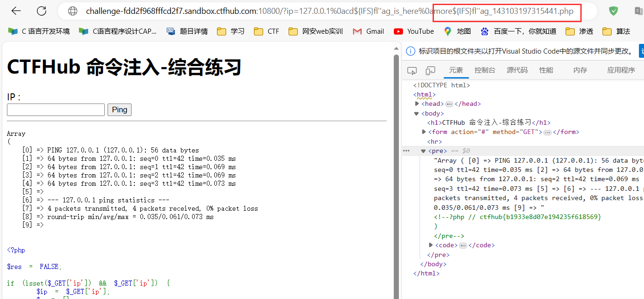The image size is (644, 299).
Task: Show the code element's collapsed contents ellipsis
Action: coord(463,245)
